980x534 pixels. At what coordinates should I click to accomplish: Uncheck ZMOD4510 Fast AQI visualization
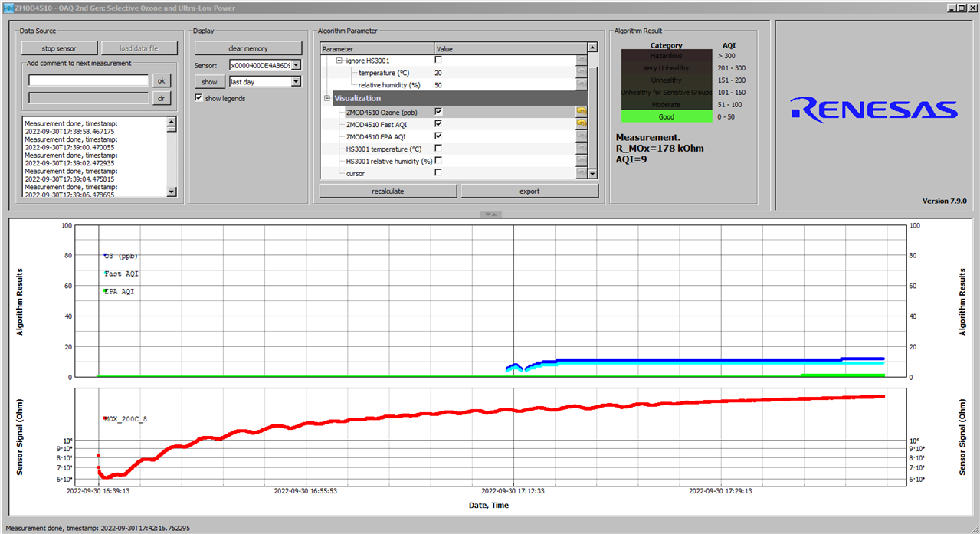pyautogui.click(x=438, y=123)
